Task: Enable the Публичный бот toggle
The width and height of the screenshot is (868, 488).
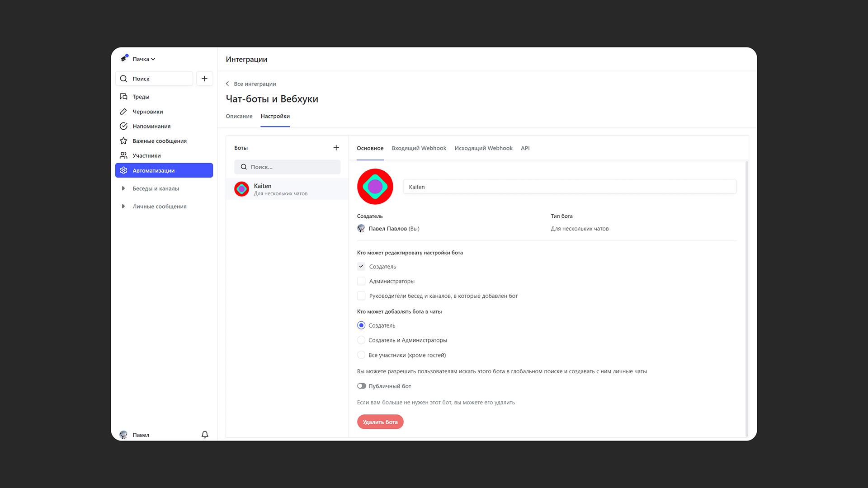Action: (362, 386)
